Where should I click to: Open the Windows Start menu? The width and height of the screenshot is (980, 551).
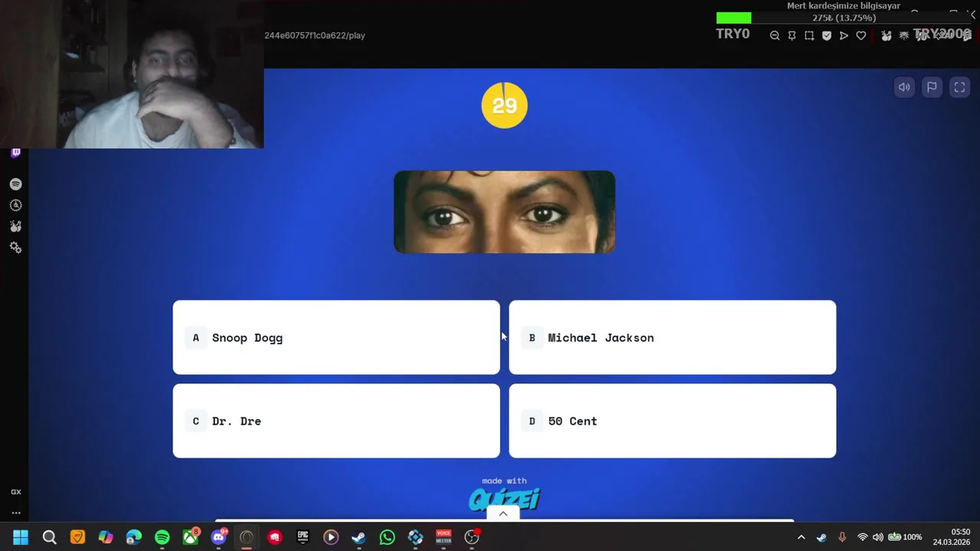(21, 537)
